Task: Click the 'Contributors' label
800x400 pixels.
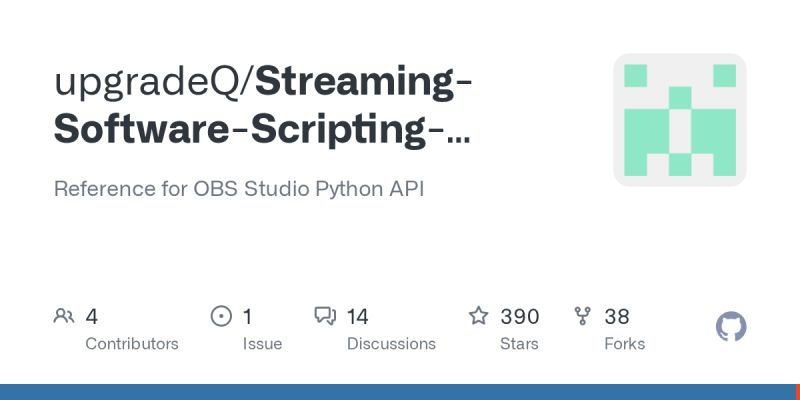Action: [x=132, y=344]
